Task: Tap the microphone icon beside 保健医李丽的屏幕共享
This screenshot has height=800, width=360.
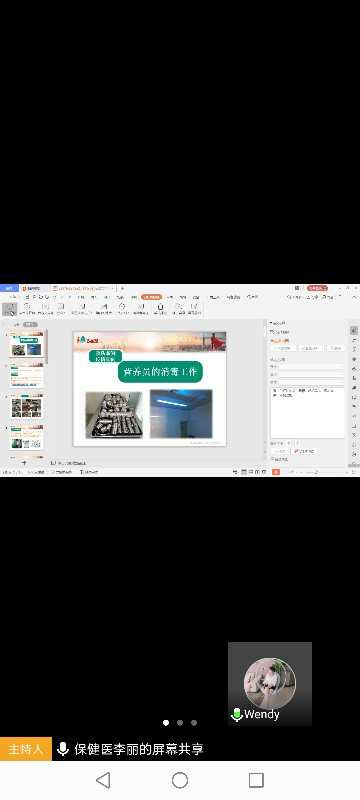Action: pyautogui.click(x=63, y=749)
